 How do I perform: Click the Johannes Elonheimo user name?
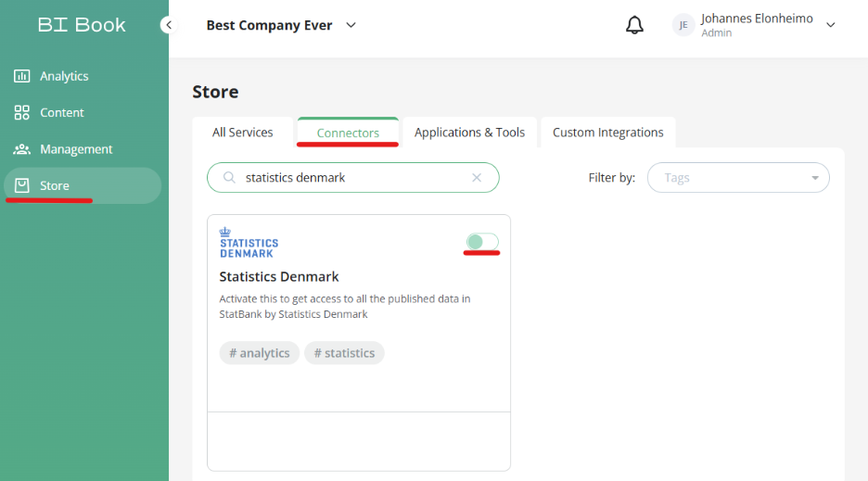(x=757, y=19)
